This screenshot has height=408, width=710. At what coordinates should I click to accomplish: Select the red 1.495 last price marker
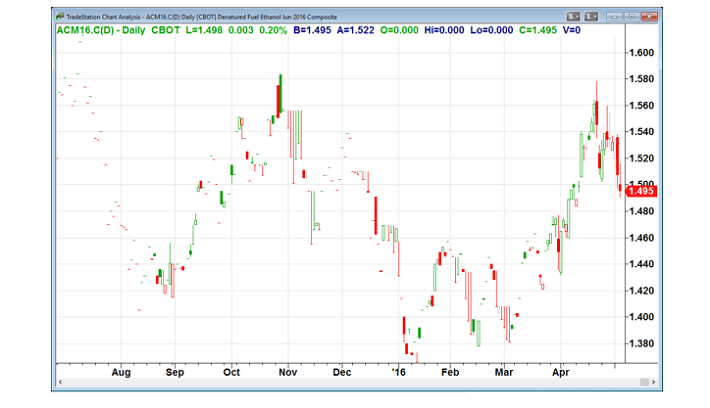click(640, 191)
